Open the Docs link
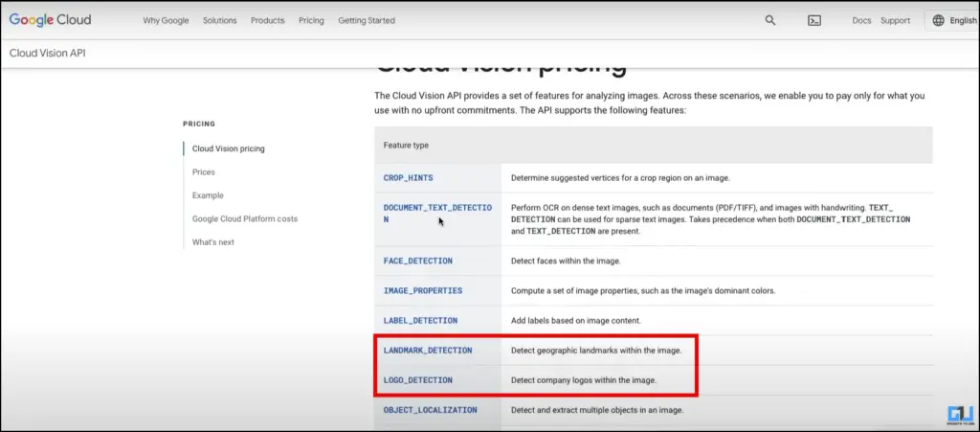This screenshot has width=980, height=432. (861, 20)
